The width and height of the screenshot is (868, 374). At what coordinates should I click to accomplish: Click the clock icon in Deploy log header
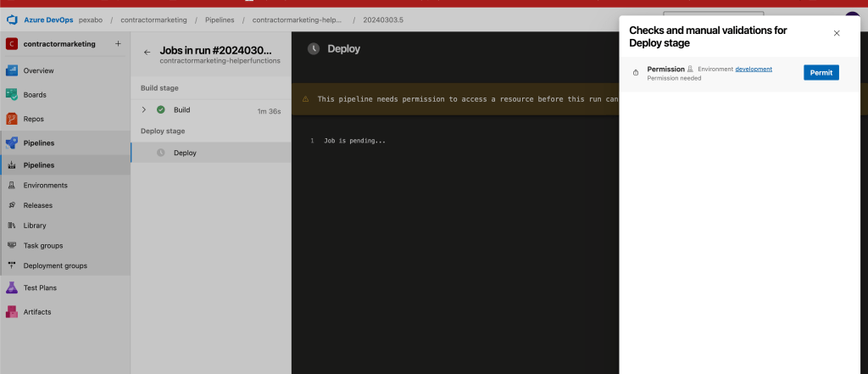(314, 48)
